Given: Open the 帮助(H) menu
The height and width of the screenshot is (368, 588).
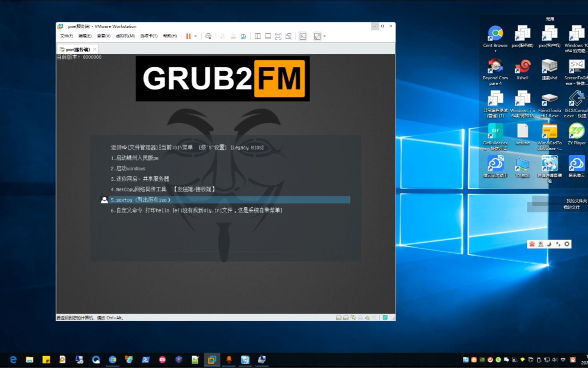Looking at the screenshot, I should coord(170,36).
